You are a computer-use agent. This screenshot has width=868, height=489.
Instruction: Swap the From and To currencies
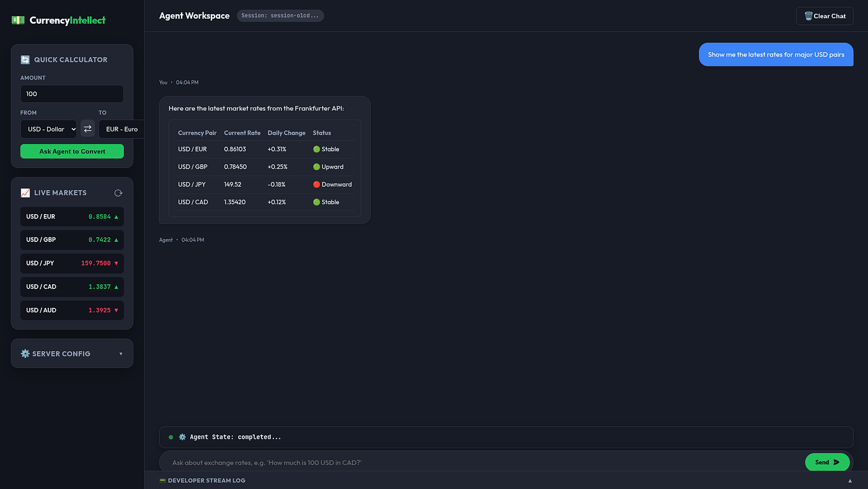click(87, 129)
